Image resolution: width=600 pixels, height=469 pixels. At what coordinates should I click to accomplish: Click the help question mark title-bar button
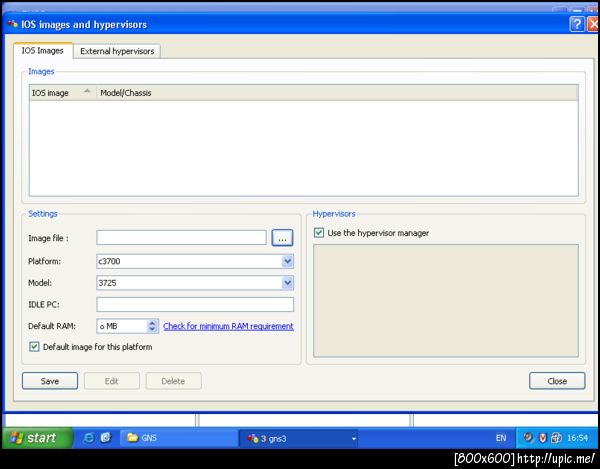pyautogui.click(x=577, y=24)
